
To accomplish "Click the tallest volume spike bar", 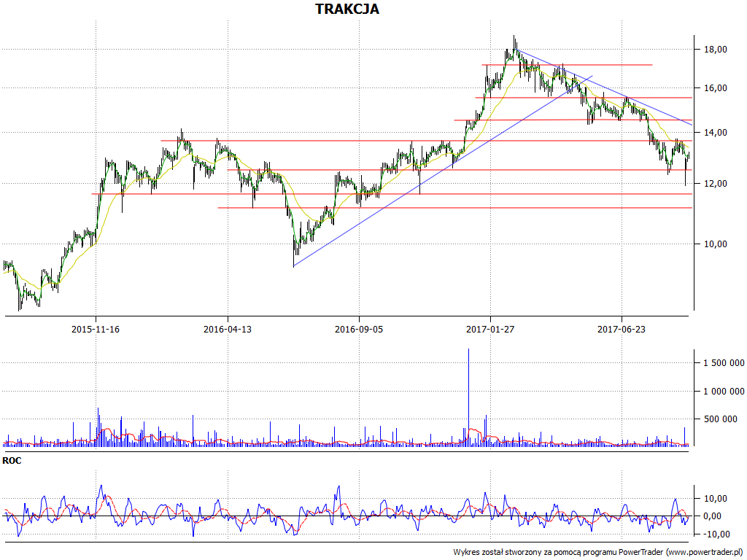I will coord(469,397).
